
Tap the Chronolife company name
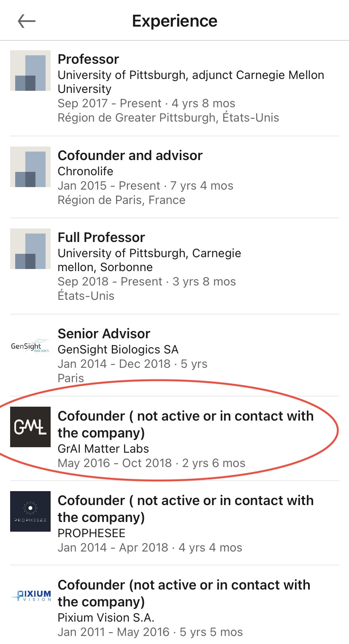coord(86,171)
